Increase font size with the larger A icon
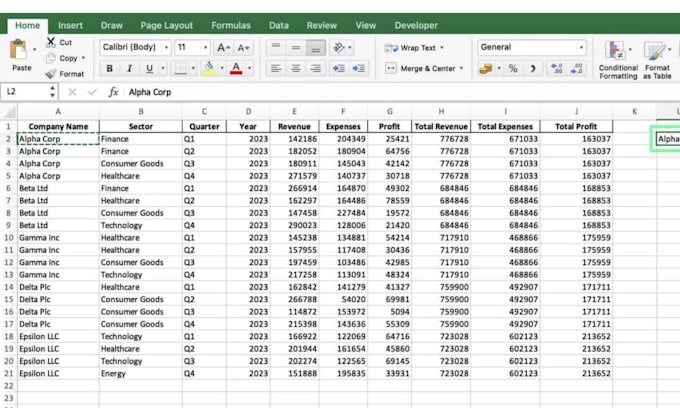This screenshot has height=408, width=680. 224,48
